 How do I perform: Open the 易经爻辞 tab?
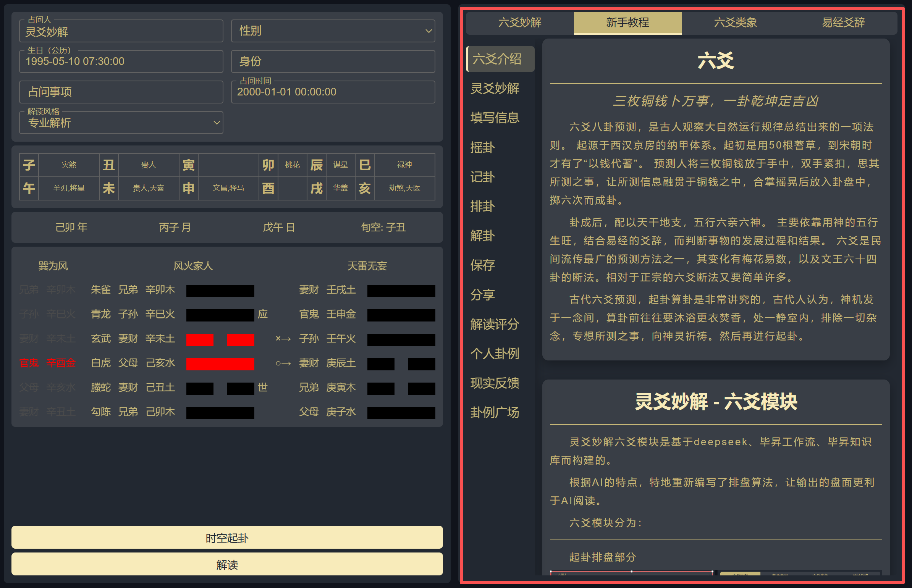tap(843, 23)
